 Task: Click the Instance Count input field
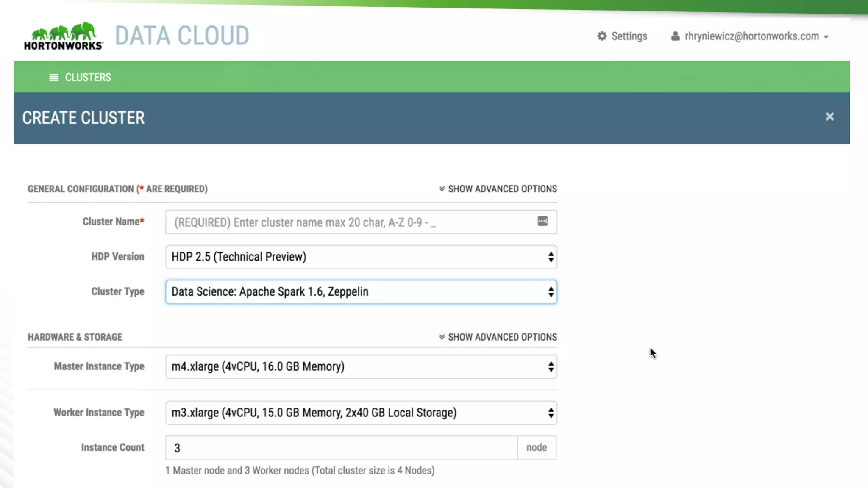coord(341,448)
